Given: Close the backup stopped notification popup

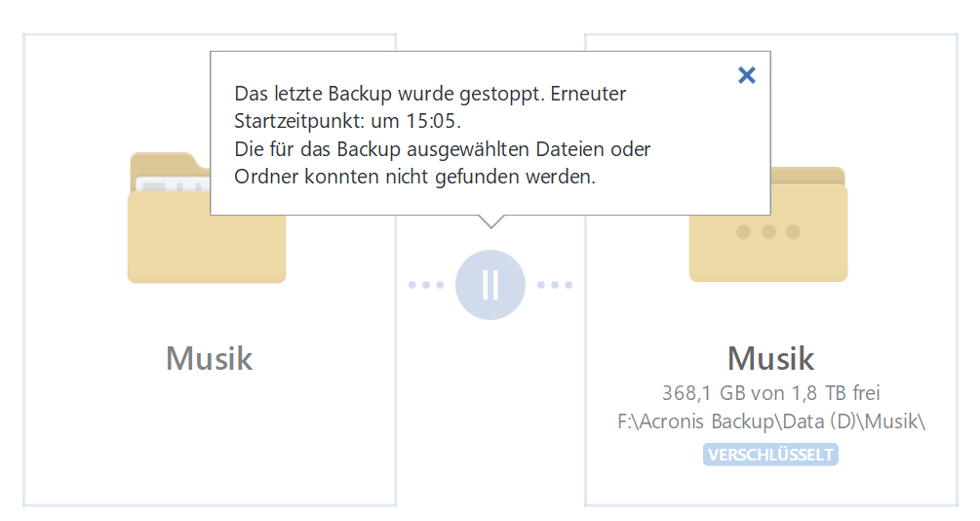Looking at the screenshot, I should 747,75.
